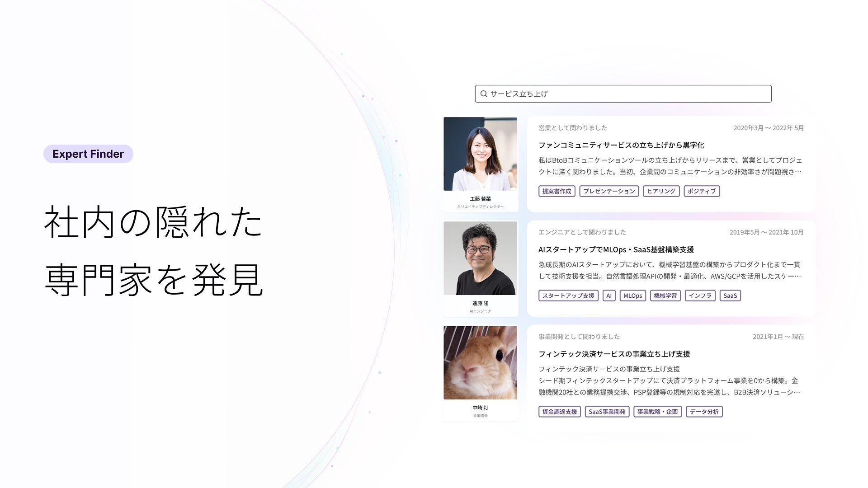The width and height of the screenshot is (868, 488).
Task: Click the 機械学習 tag
Action: click(x=665, y=296)
